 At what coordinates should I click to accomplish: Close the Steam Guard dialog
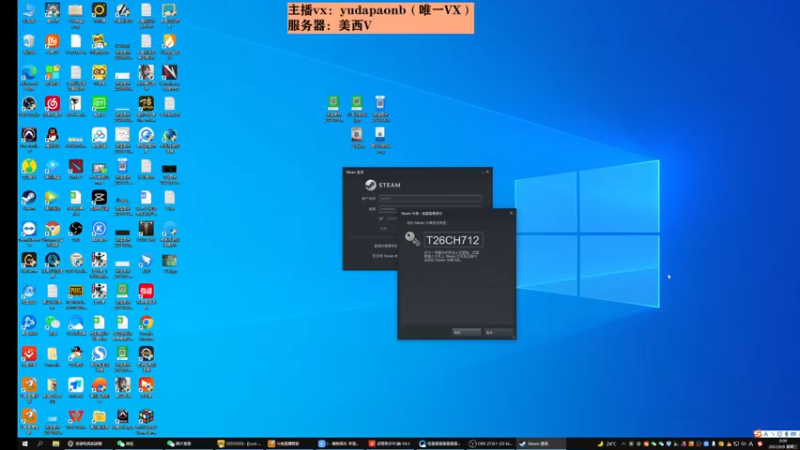pos(511,213)
